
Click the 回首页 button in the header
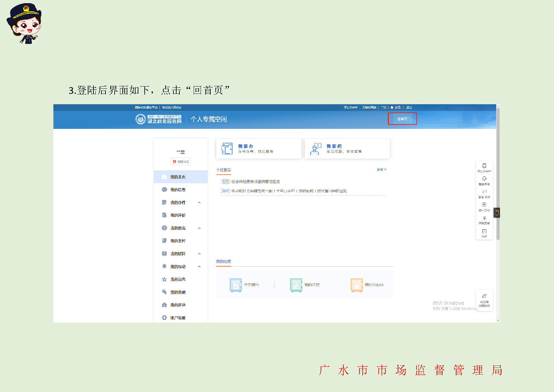click(402, 119)
